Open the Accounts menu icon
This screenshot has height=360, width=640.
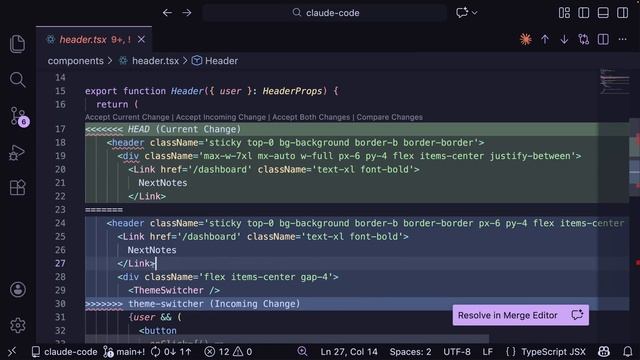(18, 290)
